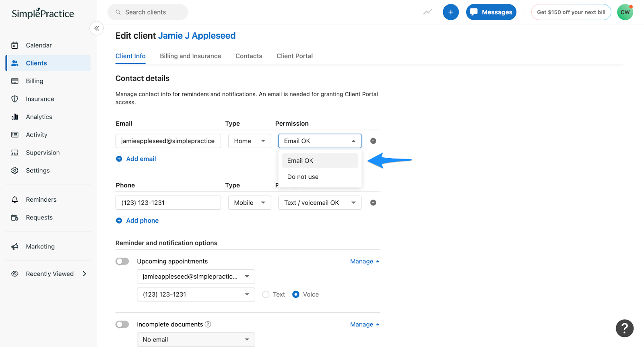Collapse Manage for Incomplete documents
644x347 pixels.
[x=365, y=324]
